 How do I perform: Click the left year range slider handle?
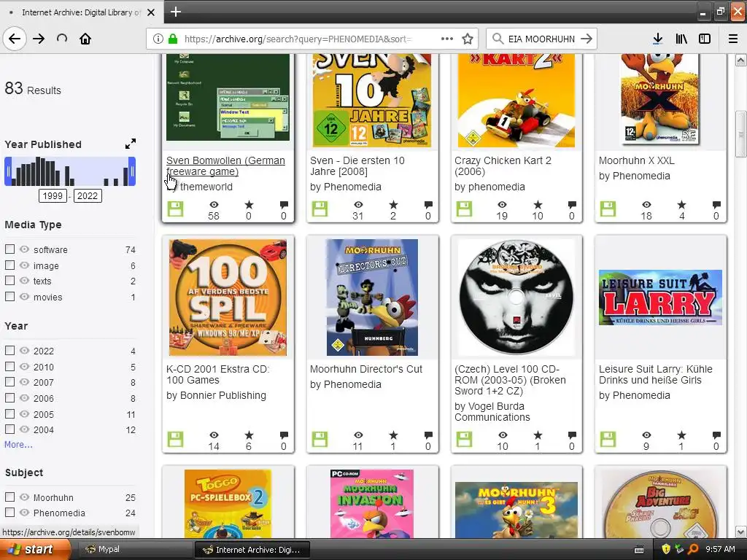(7, 171)
